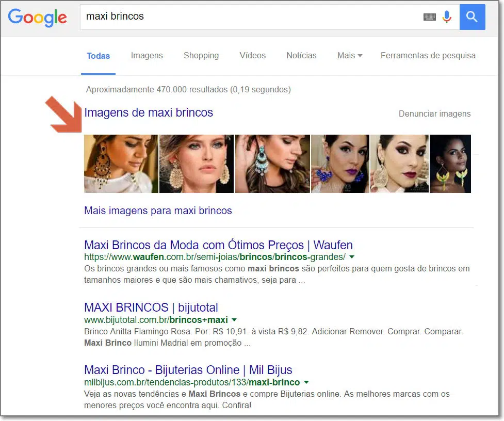Open Ferramentas de pesquisa
The image size is (504, 421).
pyautogui.click(x=428, y=56)
